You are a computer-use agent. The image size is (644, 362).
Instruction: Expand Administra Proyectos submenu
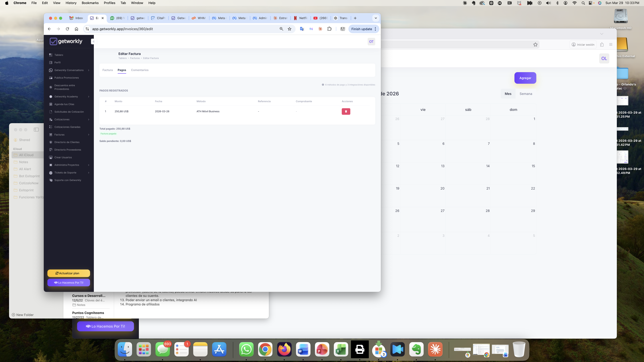point(89,165)
